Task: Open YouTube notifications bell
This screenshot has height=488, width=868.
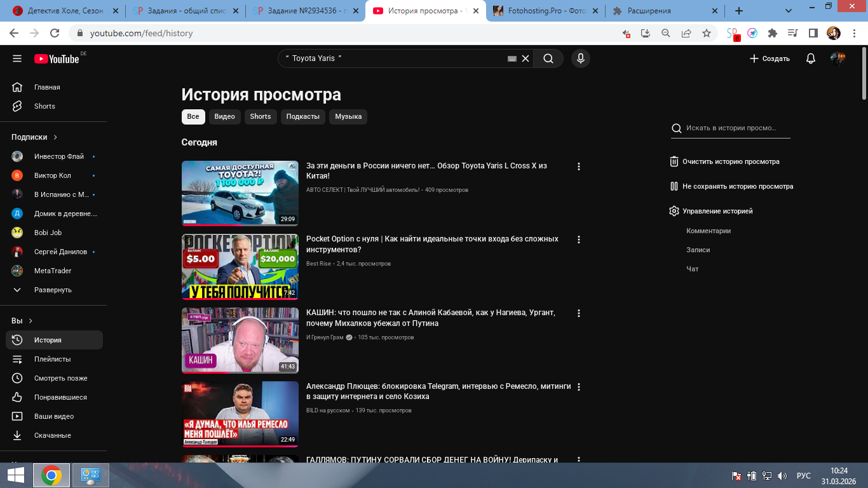Action: pos(811,58)
